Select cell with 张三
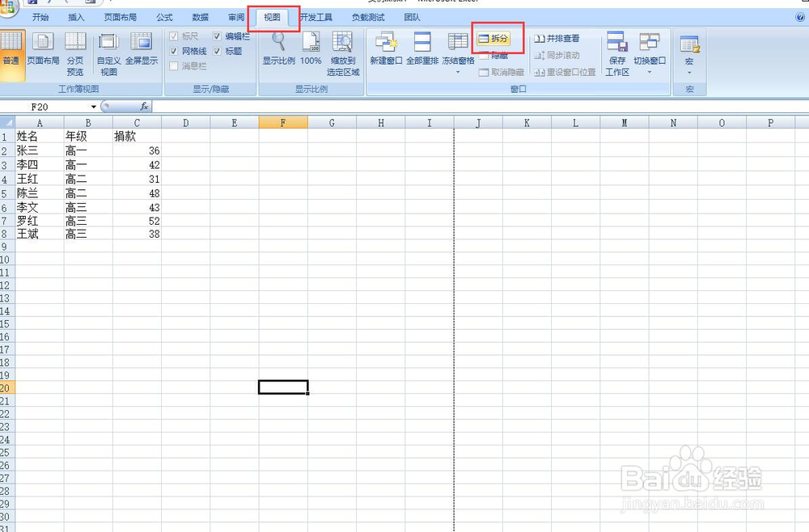 click(40, 150)
